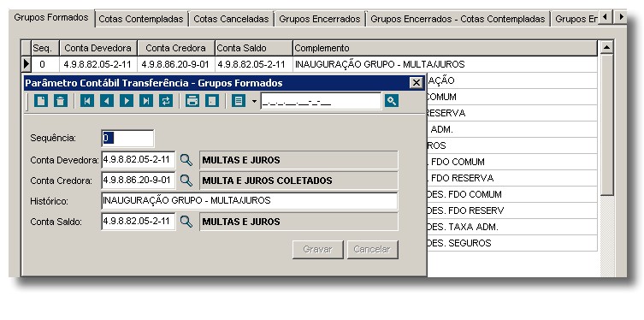Click the grid vertical scrollbar thumb
This screenshot has height=320, width=644.
[x=606, y=125]
